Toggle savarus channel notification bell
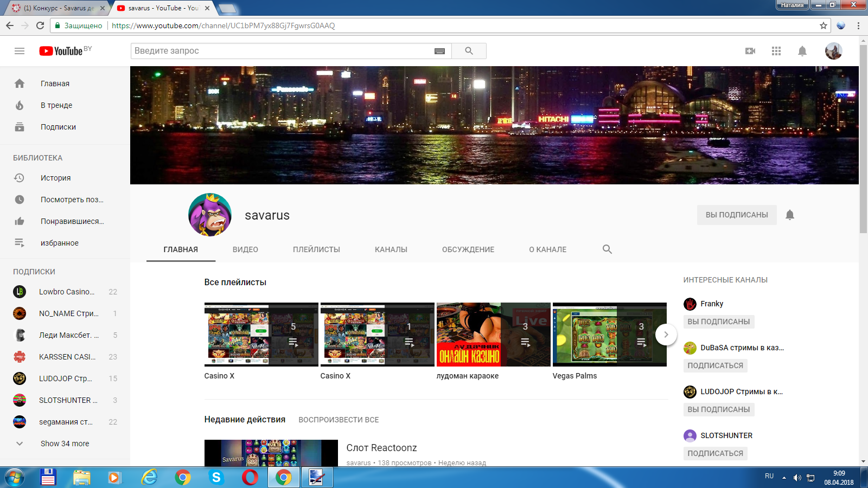The width and height of the screenshot is (868, 488). point(790,215)
